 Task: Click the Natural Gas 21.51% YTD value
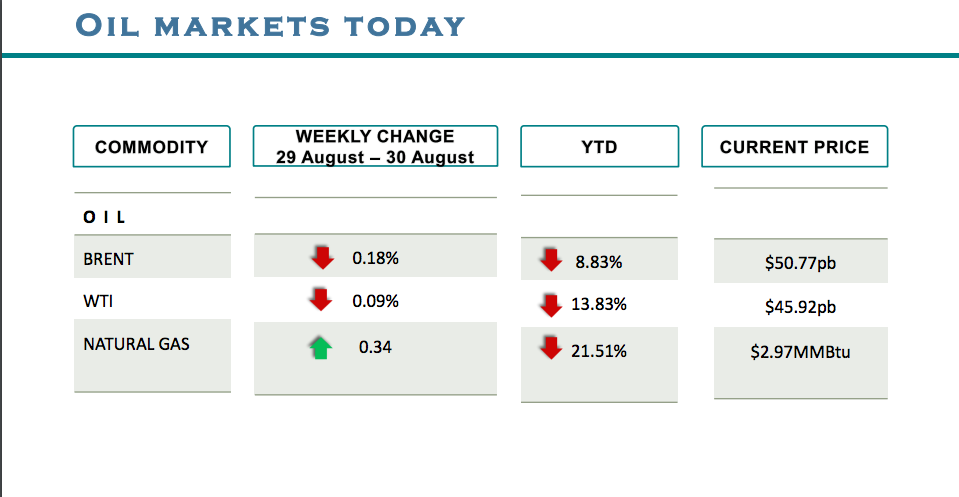pos(599,351)
